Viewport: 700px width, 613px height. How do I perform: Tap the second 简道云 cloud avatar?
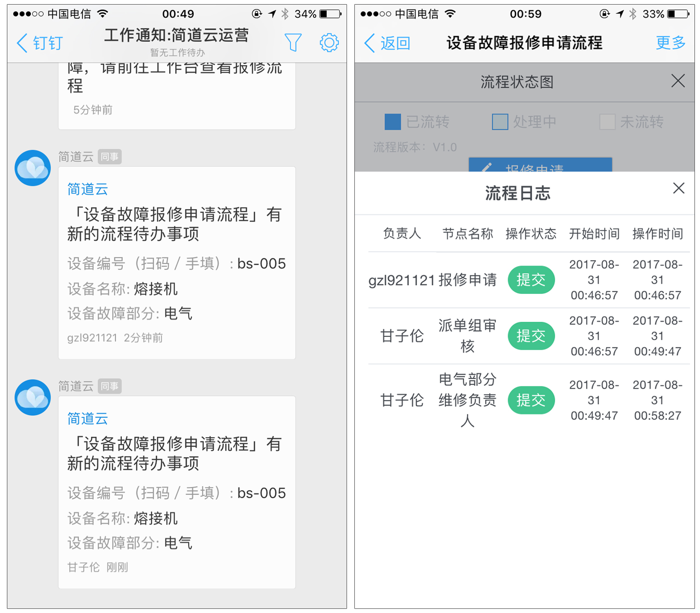tap(33, 397)
